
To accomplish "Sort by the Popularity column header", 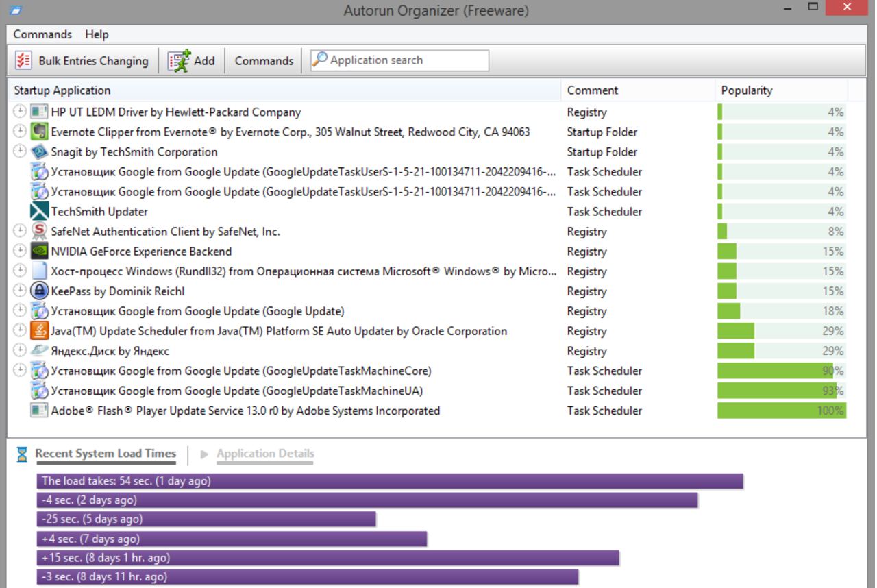I will click(x=746, y=90).
